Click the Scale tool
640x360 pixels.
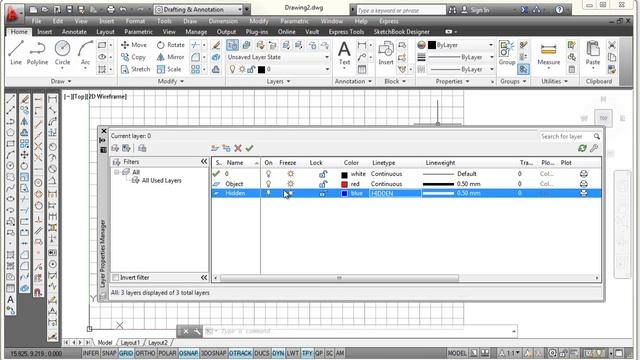[x=169, y=69]
